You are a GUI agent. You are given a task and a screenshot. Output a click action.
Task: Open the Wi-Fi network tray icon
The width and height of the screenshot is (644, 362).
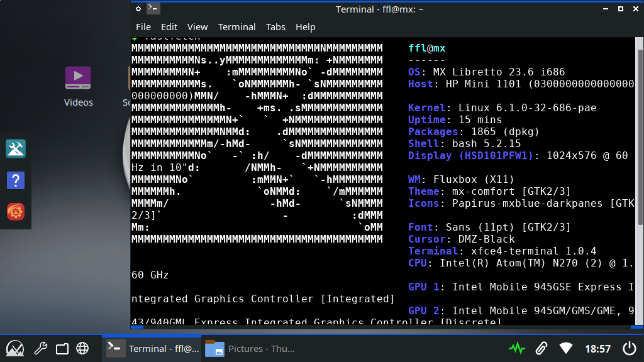pos(566,348)
